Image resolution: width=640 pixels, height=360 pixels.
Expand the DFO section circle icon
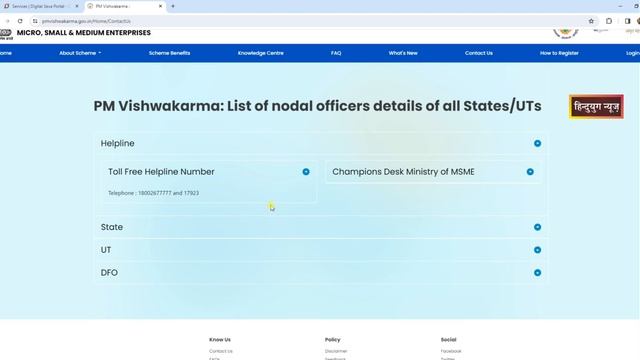537,273
